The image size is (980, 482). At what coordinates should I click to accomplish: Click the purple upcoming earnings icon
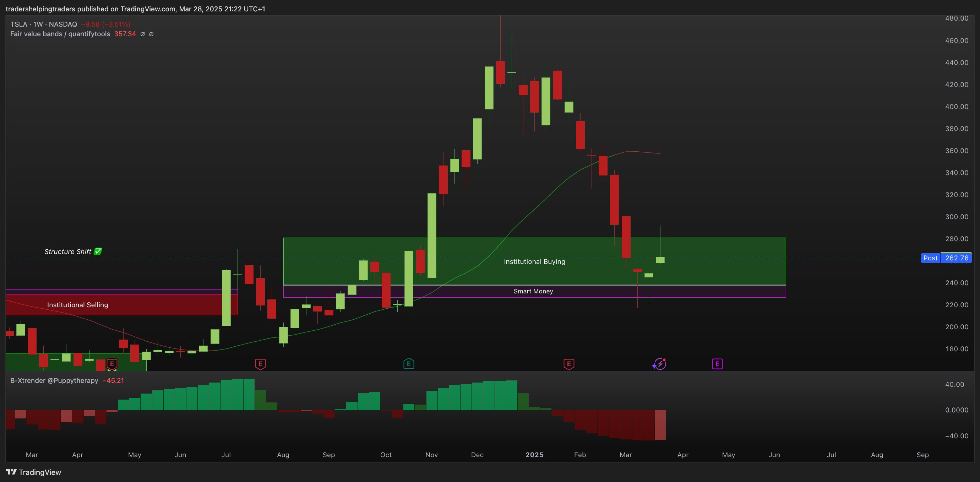pos(717,364)
